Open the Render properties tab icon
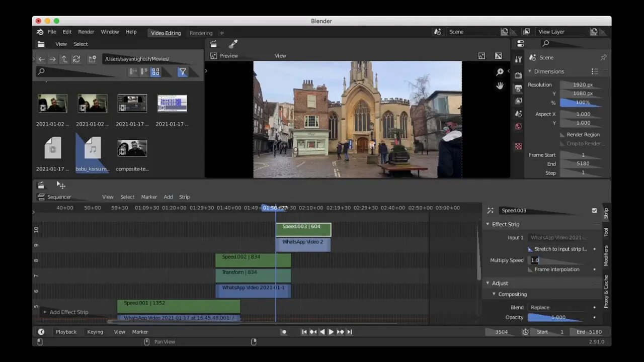644x362 pixels. pos(518,75)
